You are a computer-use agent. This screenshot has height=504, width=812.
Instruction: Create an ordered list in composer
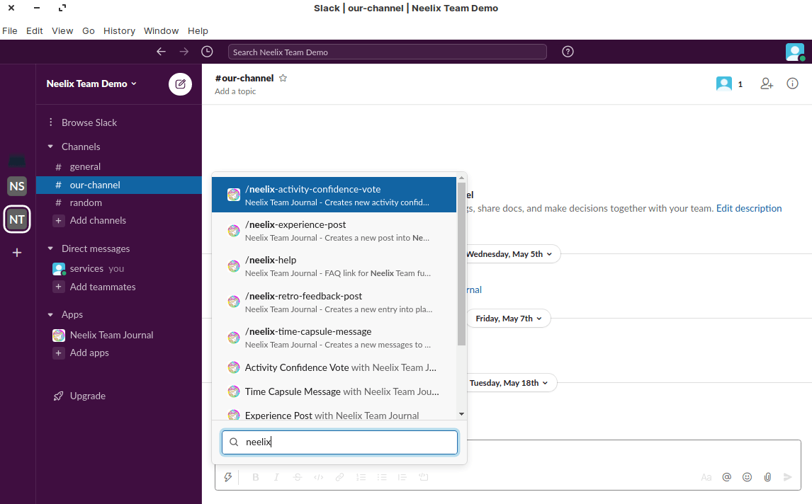pos(361,477)
